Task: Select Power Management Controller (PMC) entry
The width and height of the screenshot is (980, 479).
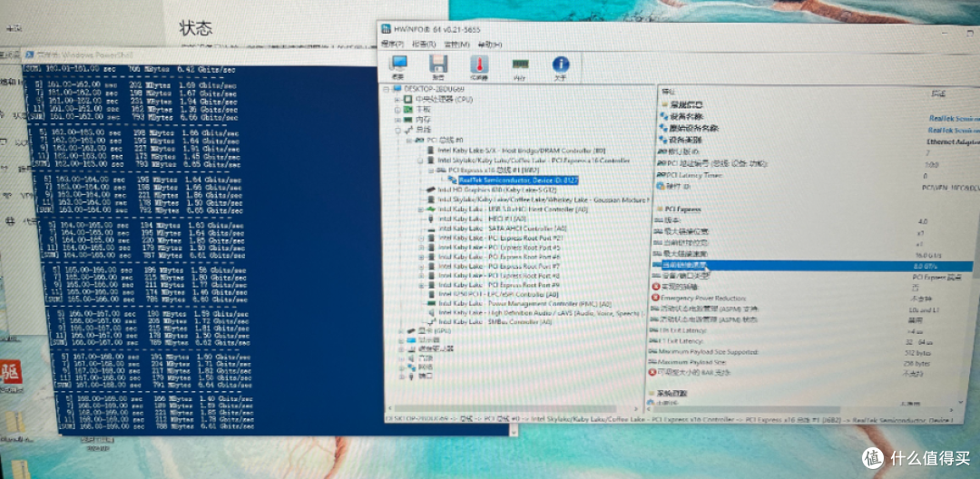Action: (x=524, y=303)
